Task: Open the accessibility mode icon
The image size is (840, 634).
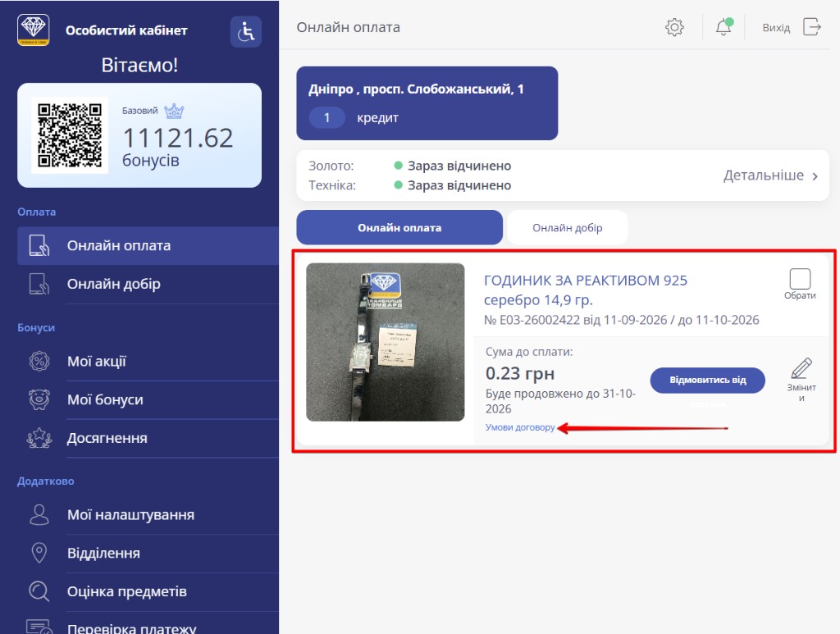Action: 246,32
